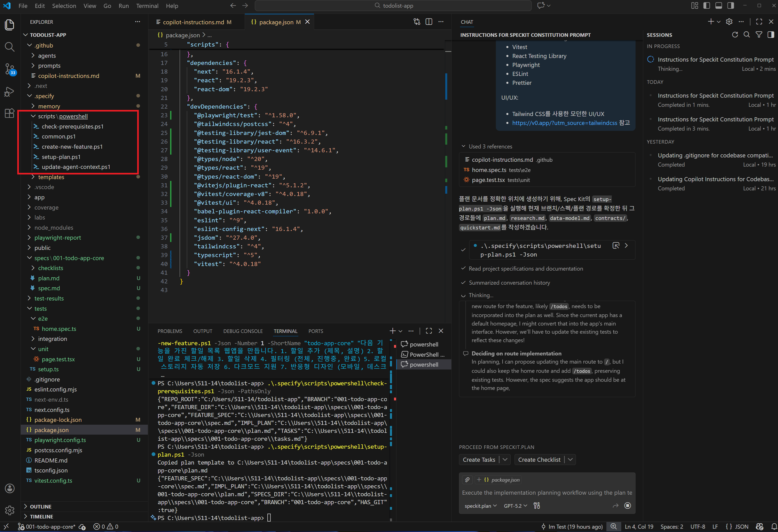The height and width of the screenshot is (532, 778).
Task: Open the Extensions view in activity bar
Action: (10, 113)
